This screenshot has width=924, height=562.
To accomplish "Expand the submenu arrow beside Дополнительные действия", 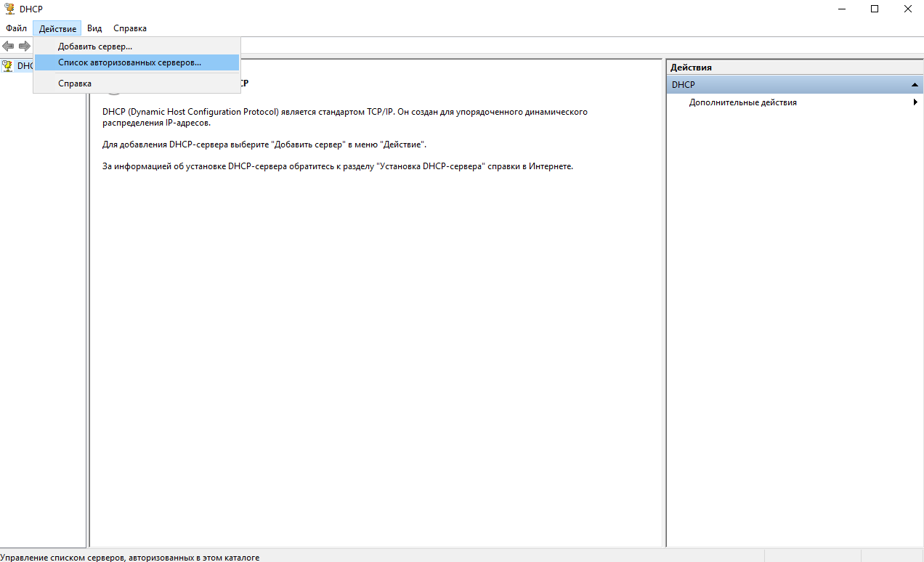I will coord(915,102).
